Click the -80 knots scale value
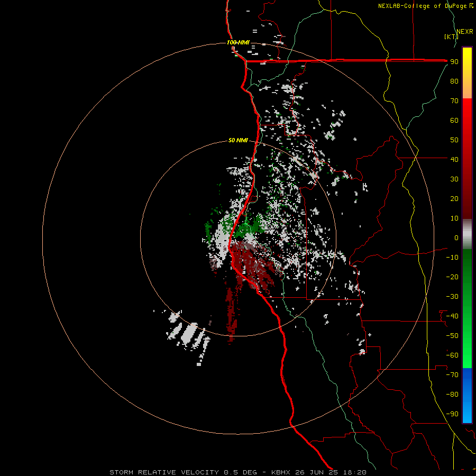The height and width of the screenshot is (476, 476). (452, 395)
